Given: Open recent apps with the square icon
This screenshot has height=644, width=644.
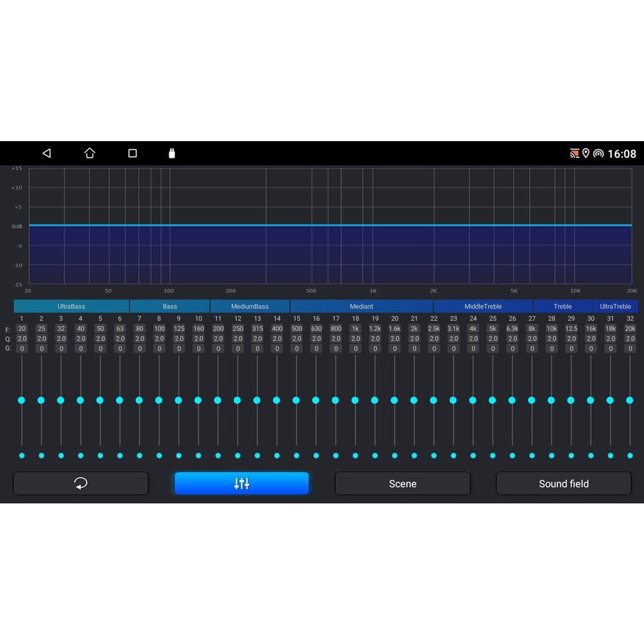Looking at the screenshot, I should [132, 153].
